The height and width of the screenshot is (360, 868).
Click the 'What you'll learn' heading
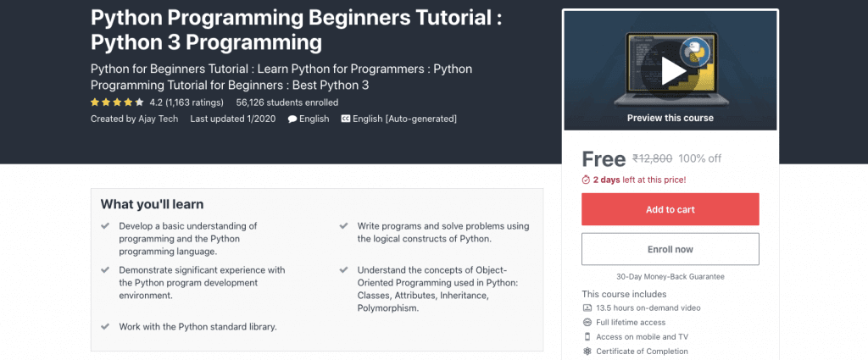coord(153,204)
